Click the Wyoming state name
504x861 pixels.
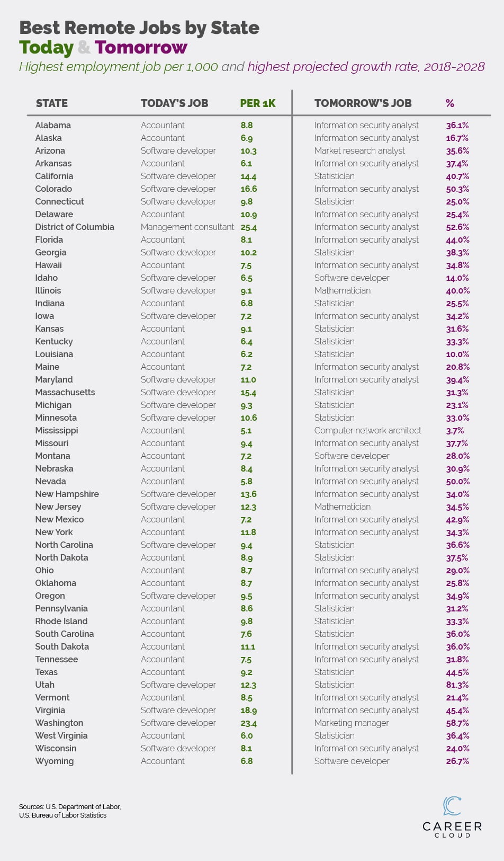[x=55, y=761]
